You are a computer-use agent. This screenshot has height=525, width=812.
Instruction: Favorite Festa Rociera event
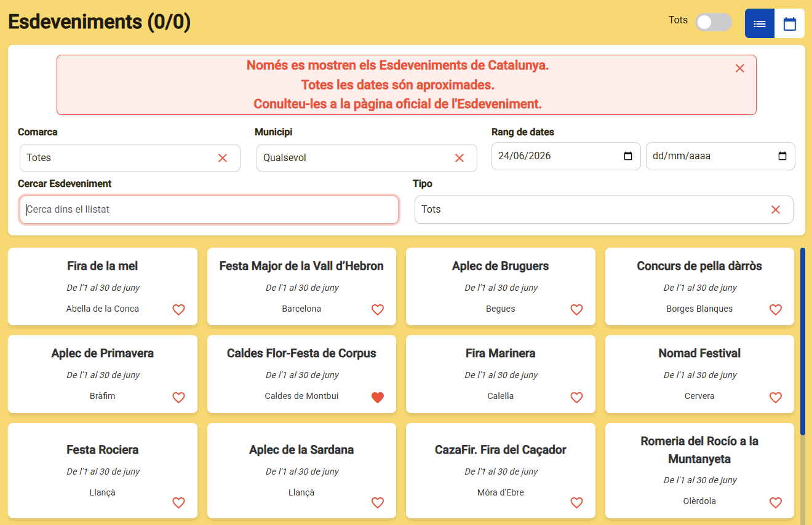coord(178,503)
